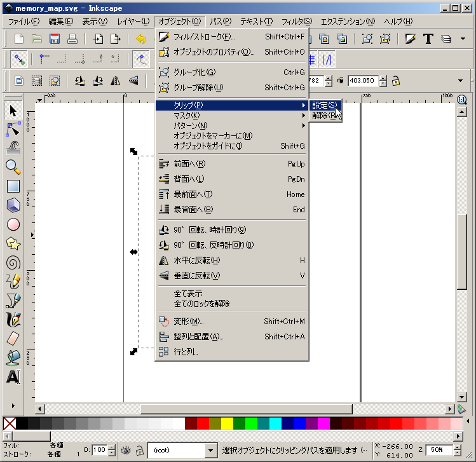
Task: Click the no-color X swatch
Action: (10, 423)
